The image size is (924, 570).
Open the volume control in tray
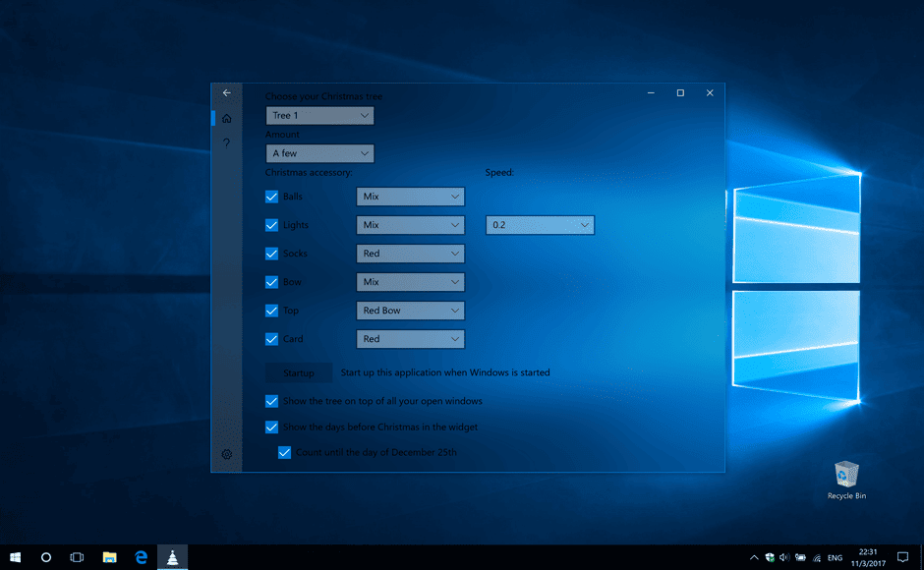[x=784, y=557]
